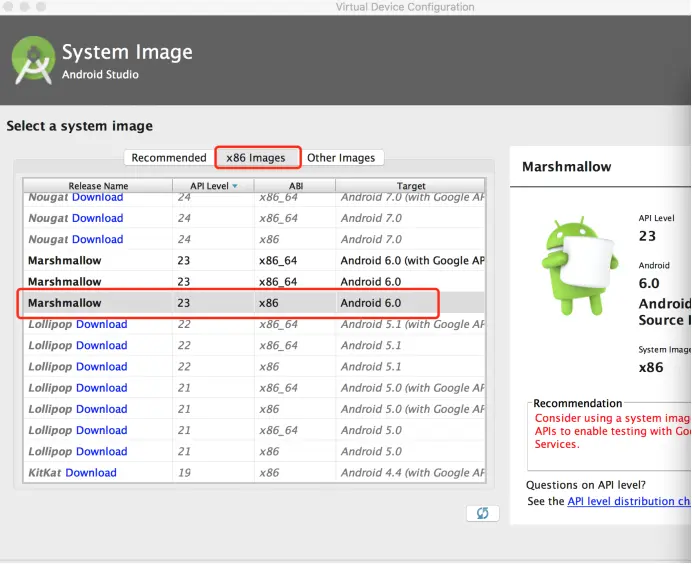Click the Virtual Device Configuration window title
Viewport: 692px width, 564px height.
pos(405,7)
